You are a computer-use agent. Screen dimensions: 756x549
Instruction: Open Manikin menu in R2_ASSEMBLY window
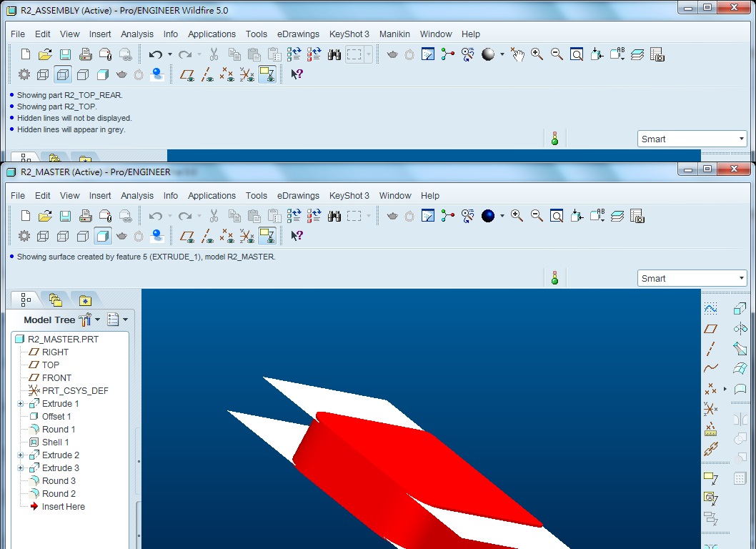coord(394,34)
